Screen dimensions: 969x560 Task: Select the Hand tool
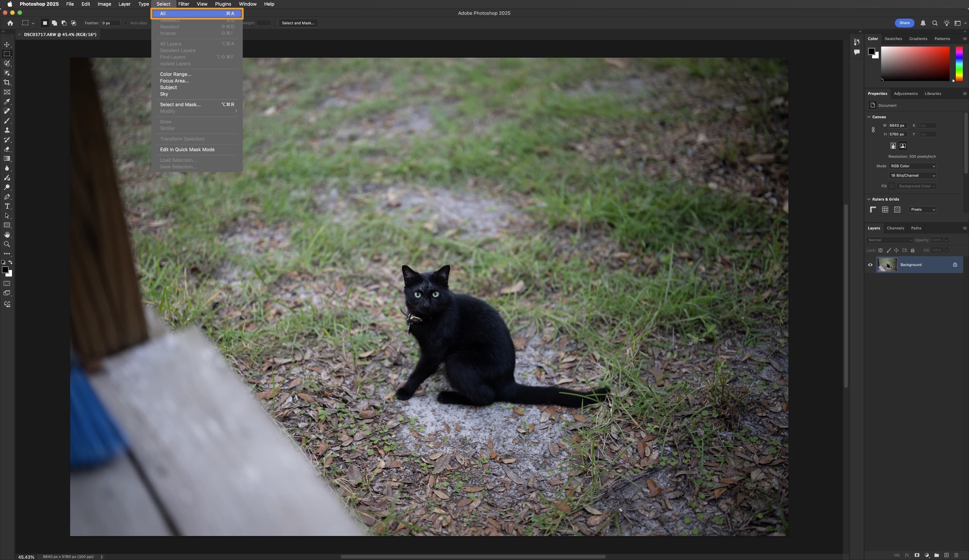(7, 235)
